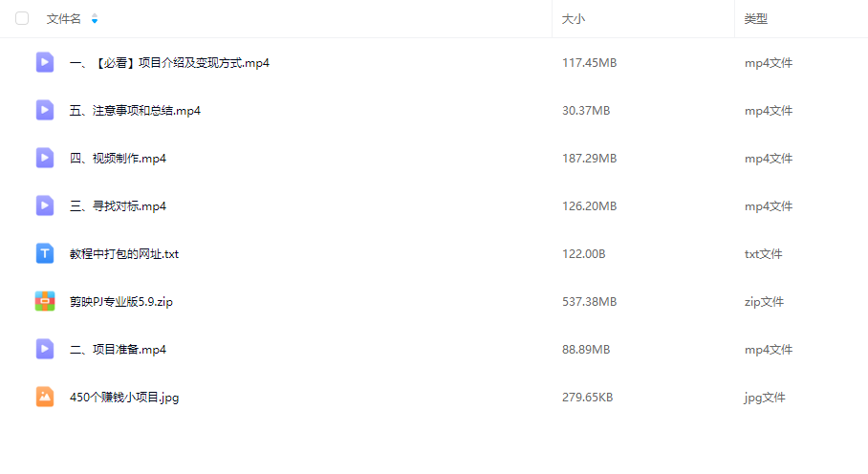Open the file 教程中打包的网址.txt
The height and width of the screenshot is (474, 868).
click(x=124, y=254)
